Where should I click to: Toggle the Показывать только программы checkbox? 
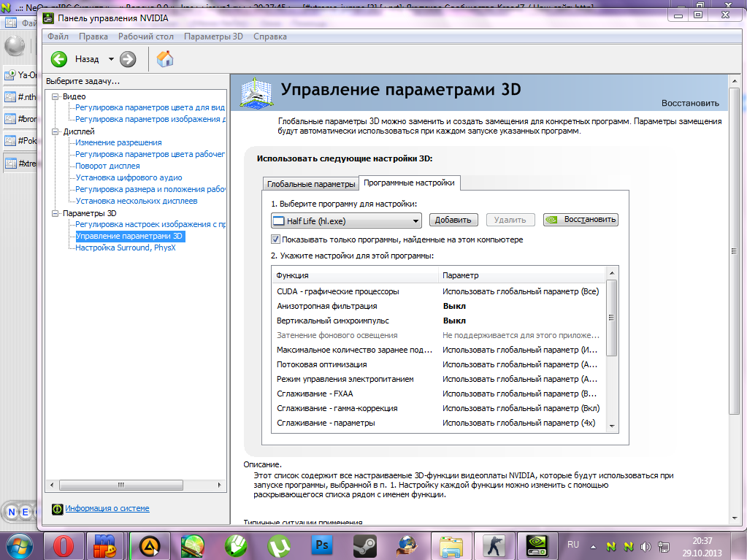pyautogui.click(x=275, y=239)
